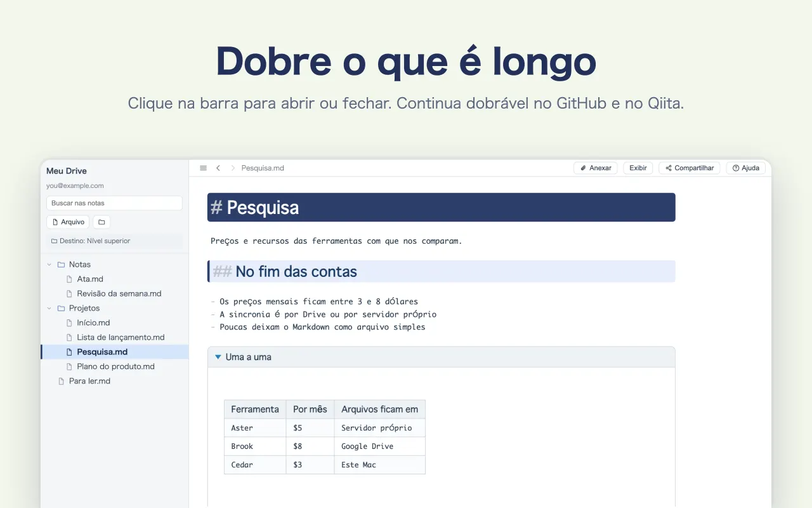Viewport: 812px width, 508px height.
Task: Select the Notas folder label
Action: coord(80,264)
